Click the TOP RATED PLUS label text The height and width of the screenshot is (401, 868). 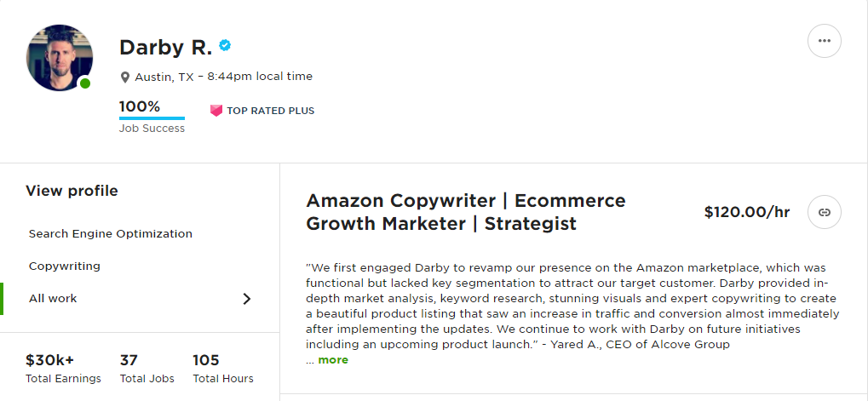[270, 111]
